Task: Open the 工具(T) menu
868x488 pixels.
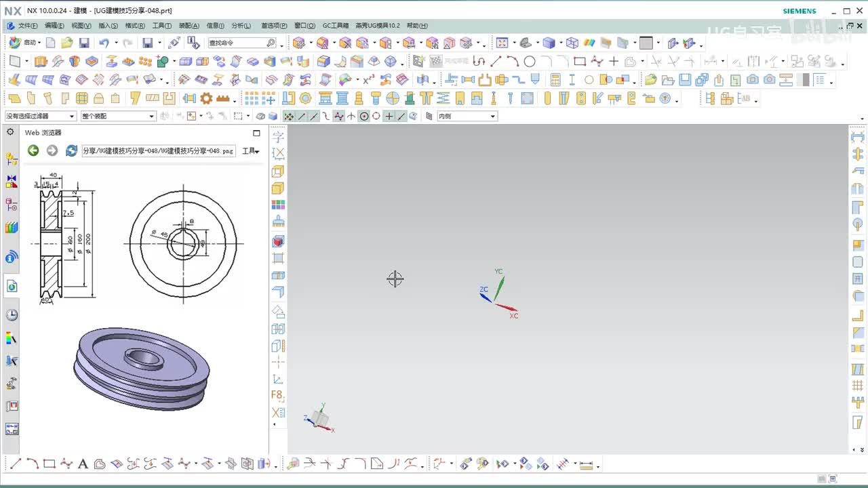Action: [x=162, y=26]
